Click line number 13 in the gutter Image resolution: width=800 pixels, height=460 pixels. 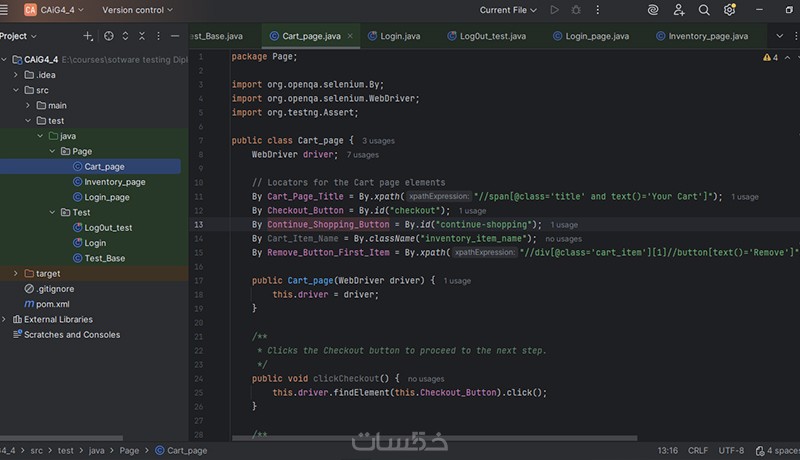coord(198,225)
